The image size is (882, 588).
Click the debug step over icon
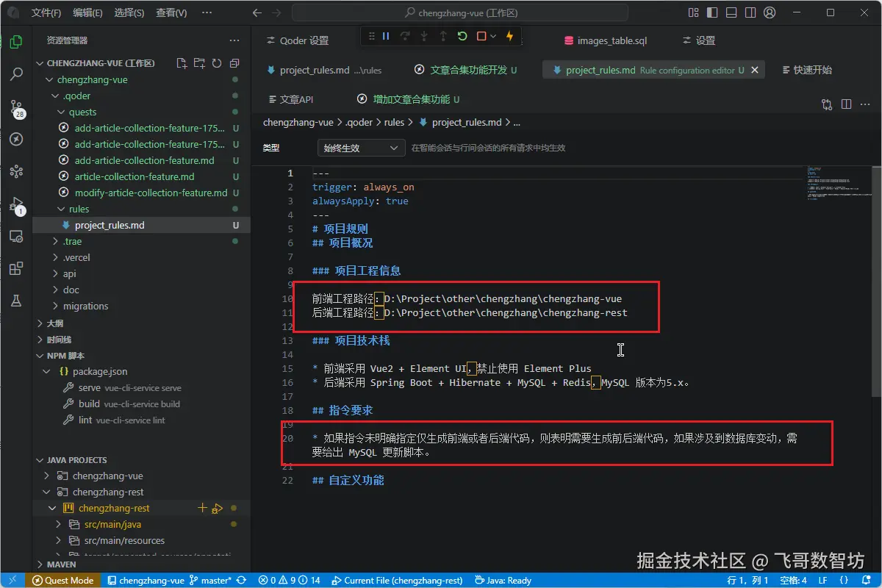coord(404,36)
